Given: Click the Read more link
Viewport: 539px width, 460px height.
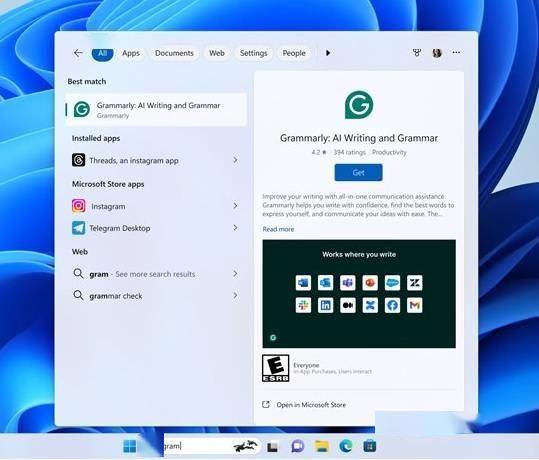Looking at the screenshot, I should (278, 229).
